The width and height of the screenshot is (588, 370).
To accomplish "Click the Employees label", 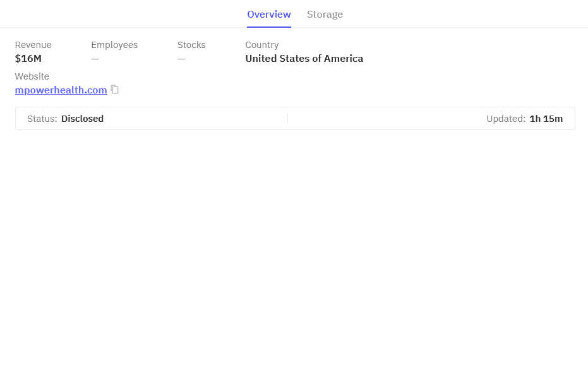I will [x=114, y=45].
